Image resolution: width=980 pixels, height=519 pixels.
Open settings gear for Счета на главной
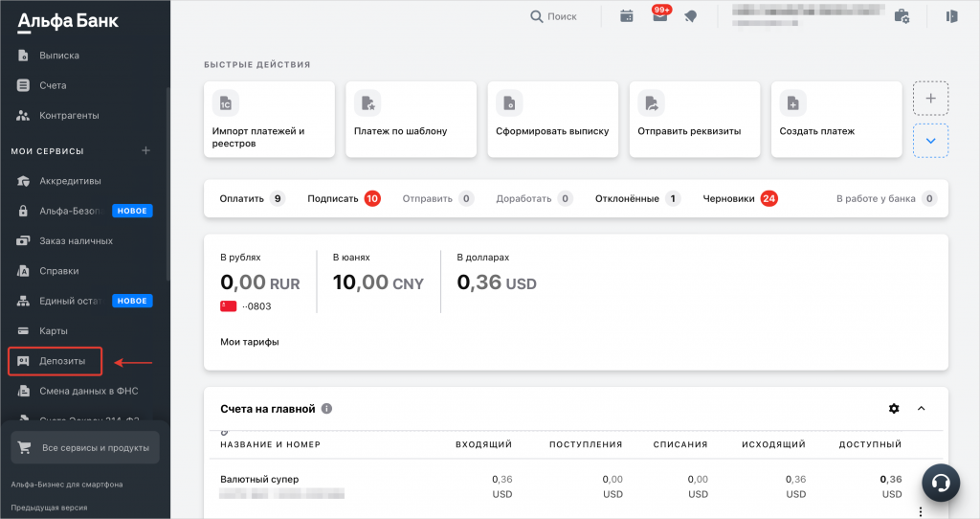pos(894,409)
